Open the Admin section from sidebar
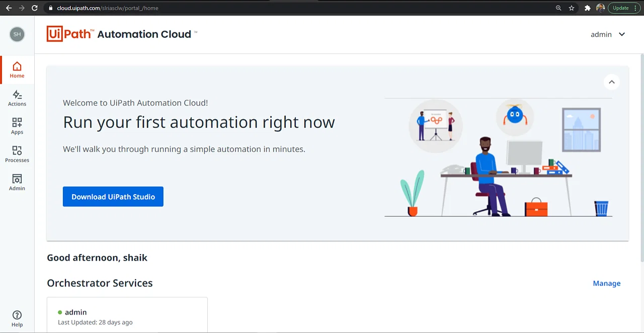Image resolution: width=644 pixels, height=333 pixels. (17, 182)
